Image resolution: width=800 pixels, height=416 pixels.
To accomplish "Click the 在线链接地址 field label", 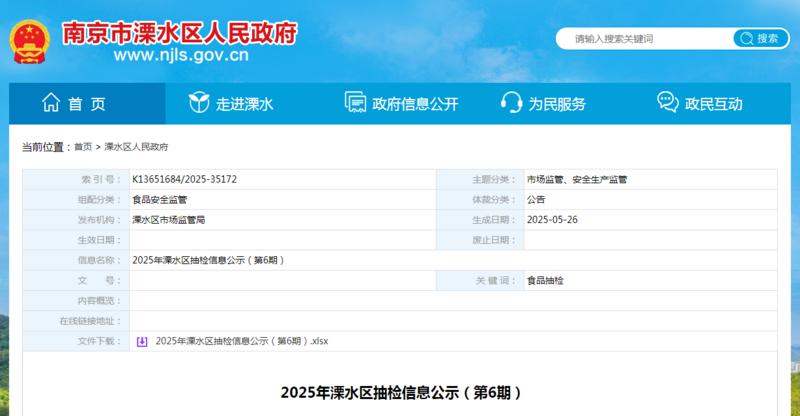I will pos(90,321).
